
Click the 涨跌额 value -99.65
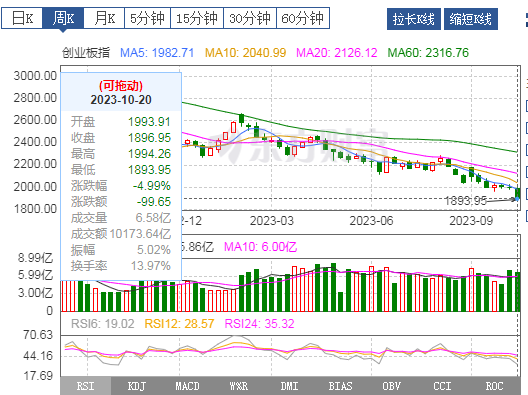154,202
